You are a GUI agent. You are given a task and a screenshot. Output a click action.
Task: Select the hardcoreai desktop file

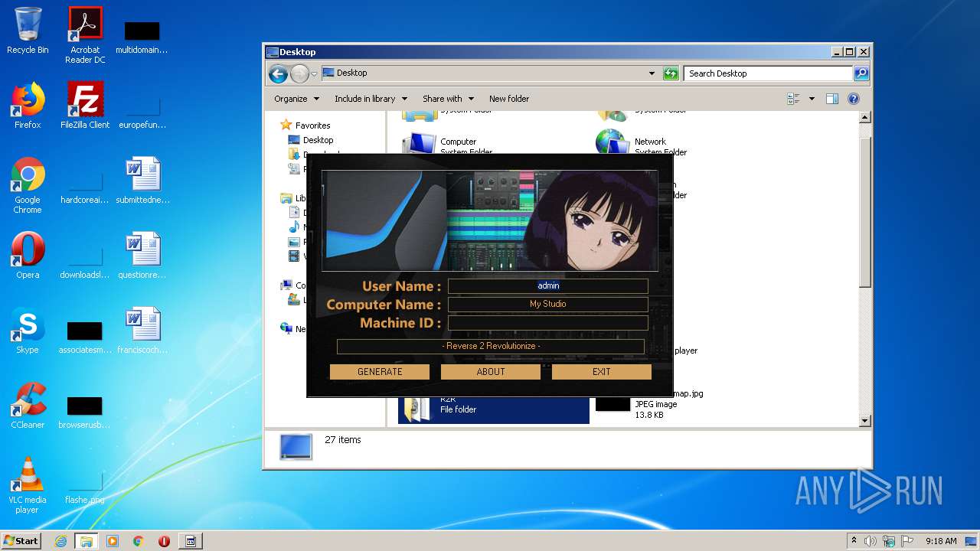coord(85,187)
